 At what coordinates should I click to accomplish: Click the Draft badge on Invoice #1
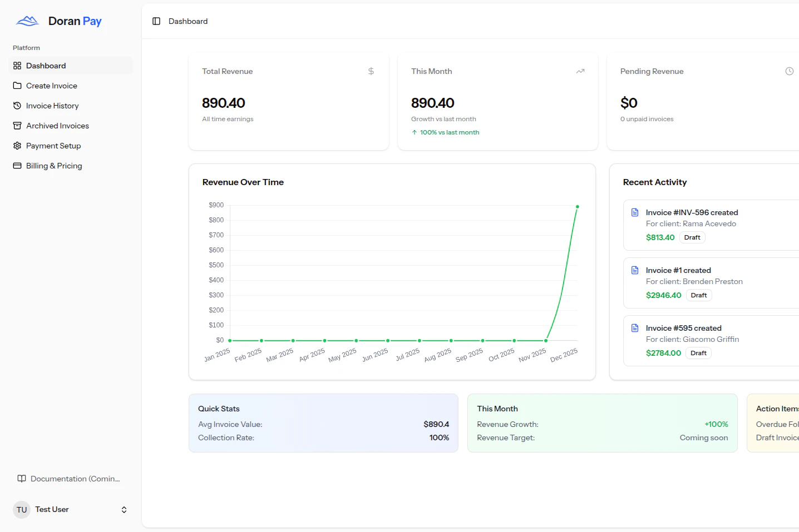click(x=699, y=295)
